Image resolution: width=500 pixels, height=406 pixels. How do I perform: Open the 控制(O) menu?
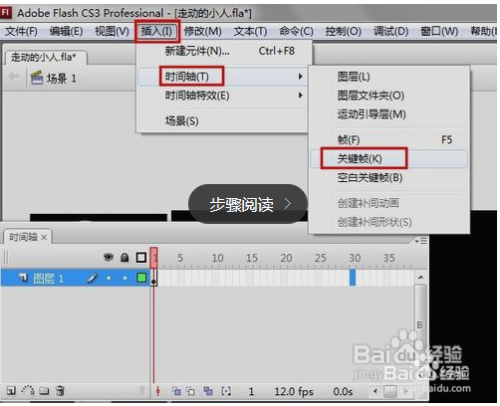click(343, 31)
